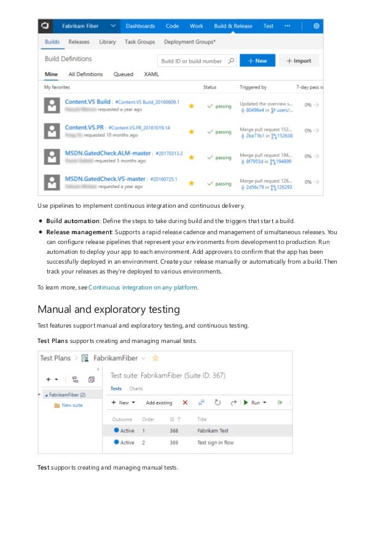Switch to the Library tab
Screen dimensions: 392x555
(107, 42)
